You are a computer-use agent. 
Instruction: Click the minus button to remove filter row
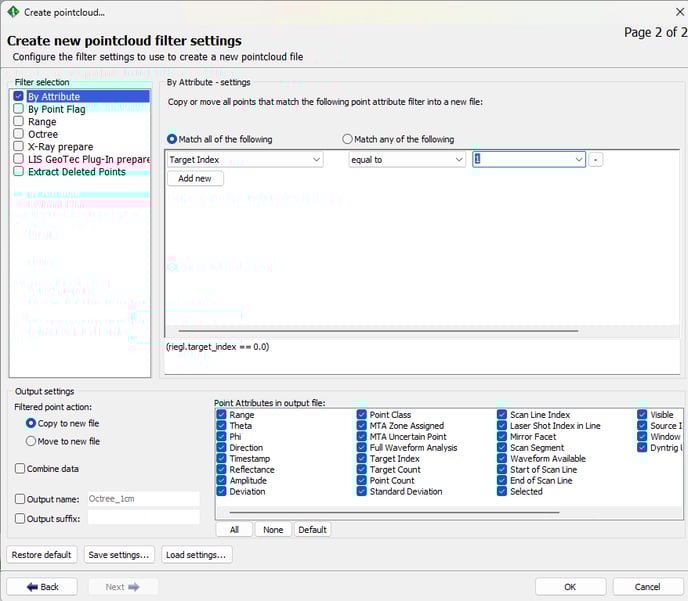tap(595, 159)
